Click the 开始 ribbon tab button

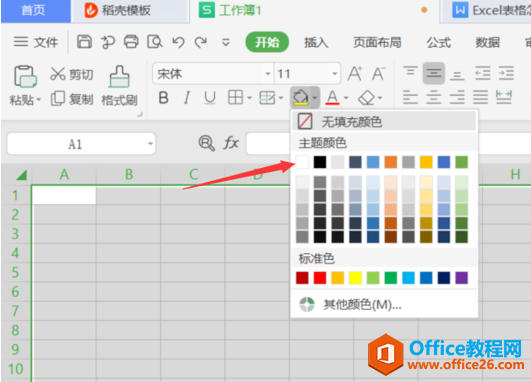[267, 42]
